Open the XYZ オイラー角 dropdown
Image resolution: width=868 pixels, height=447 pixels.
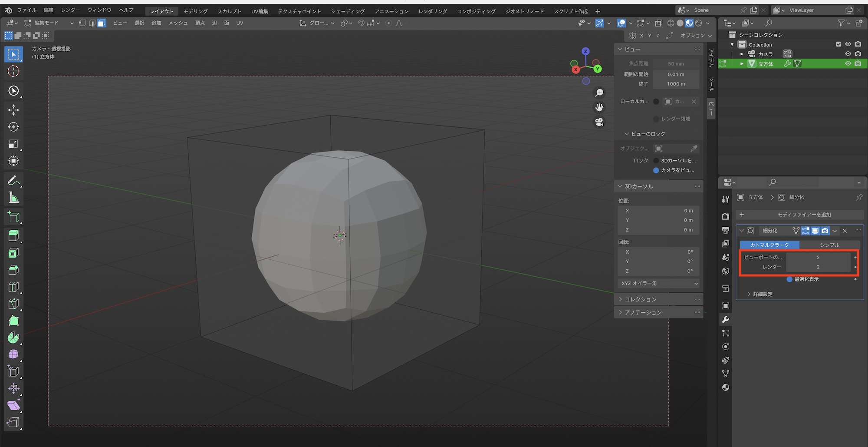659,283
